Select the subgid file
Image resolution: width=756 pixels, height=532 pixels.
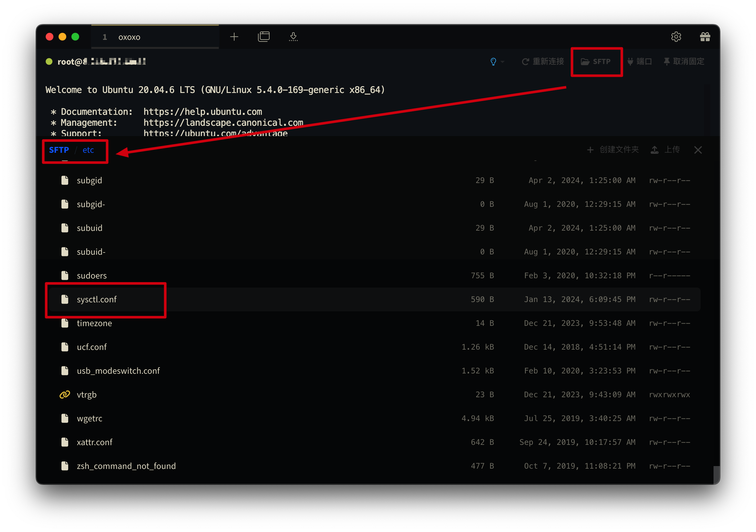click(374, 180)
